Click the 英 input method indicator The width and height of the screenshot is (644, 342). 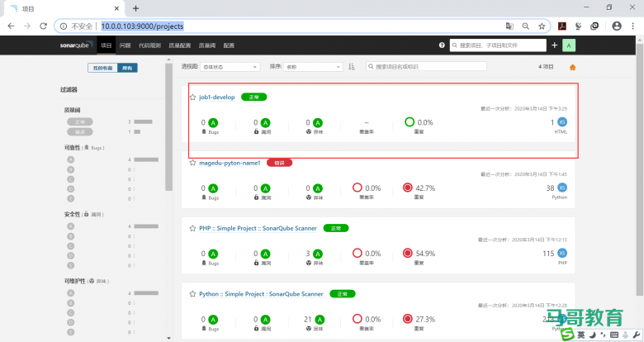580,335
